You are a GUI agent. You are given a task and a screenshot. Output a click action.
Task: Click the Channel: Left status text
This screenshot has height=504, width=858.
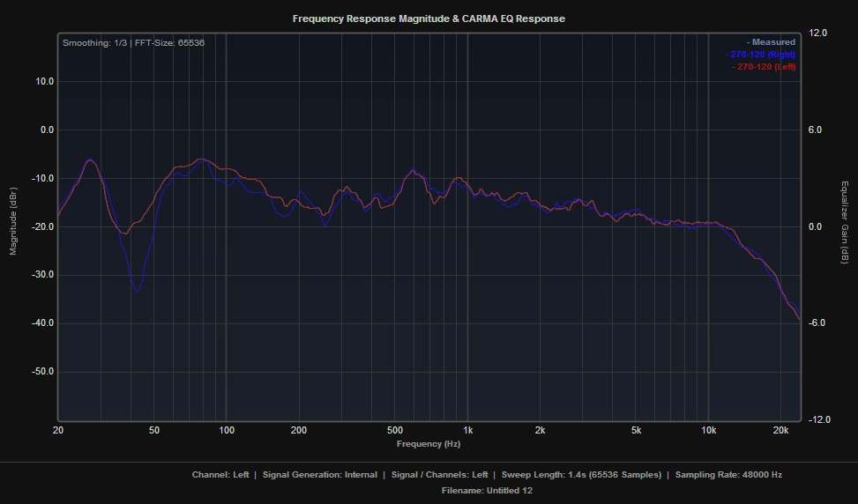click(220, 475)
